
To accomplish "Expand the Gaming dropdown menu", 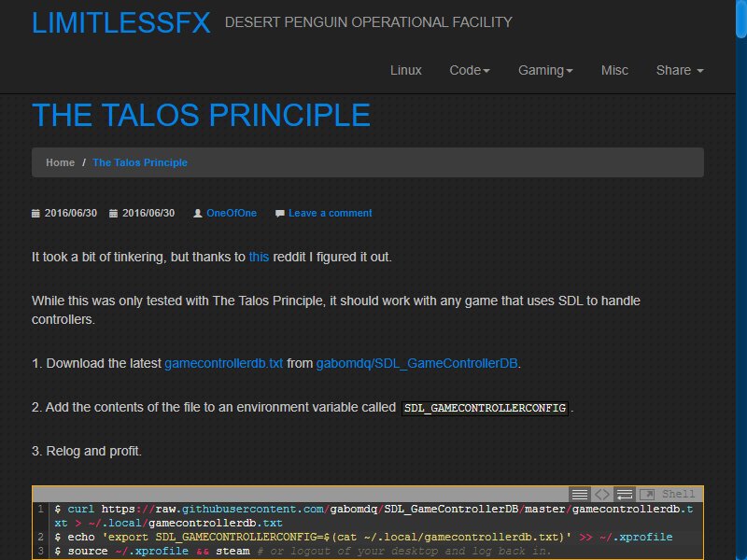I will pos(545,71).
